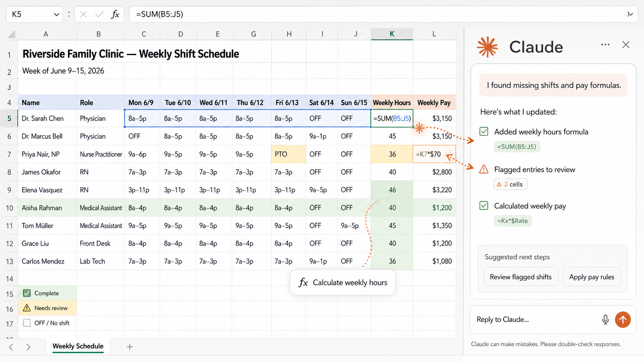Click Apply pay rules button
Viewport: 644px width, 362px height.
tap(592, 277)
